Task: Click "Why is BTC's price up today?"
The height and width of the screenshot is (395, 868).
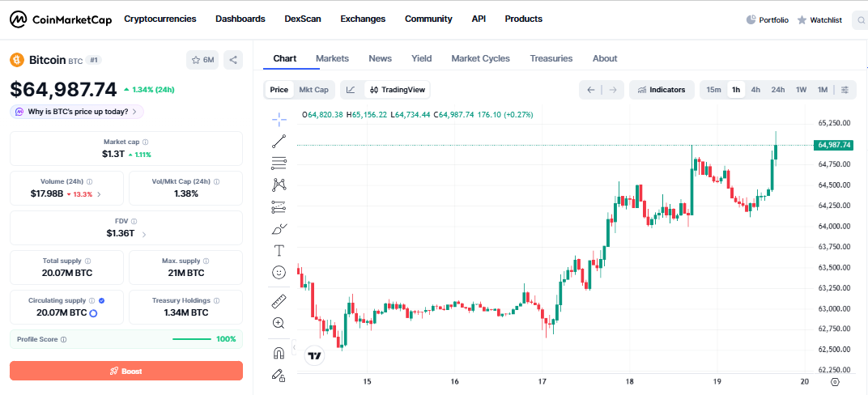Action: coord(77,112)
